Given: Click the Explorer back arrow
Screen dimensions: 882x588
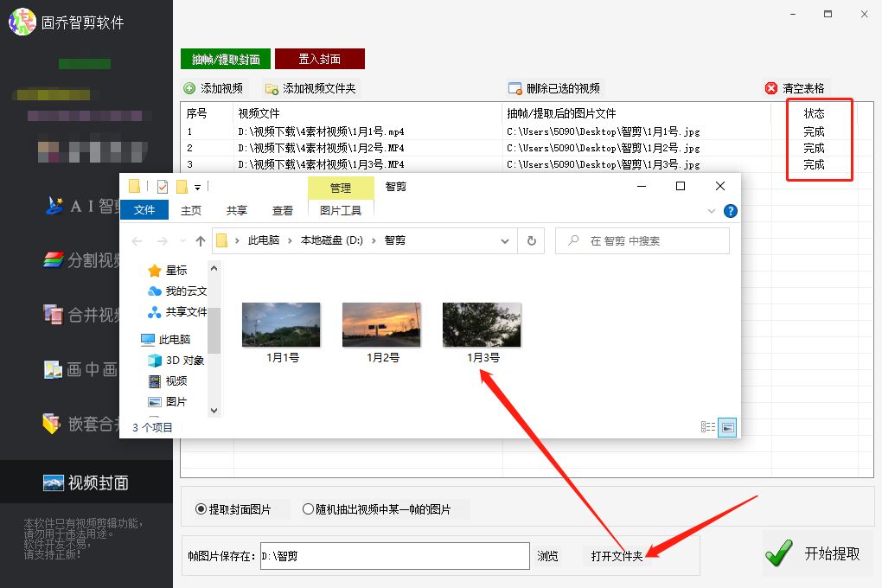Looking at the screenshot, I should [137, 241].
